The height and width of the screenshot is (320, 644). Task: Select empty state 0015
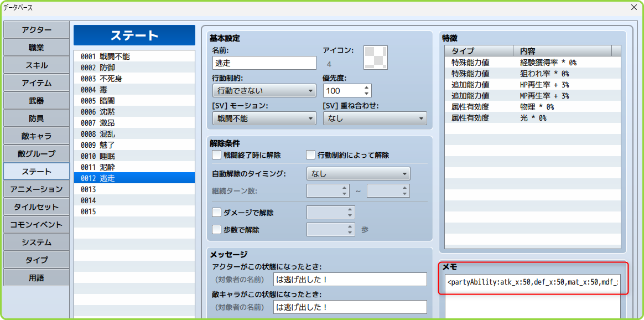(x=134, y=211)
